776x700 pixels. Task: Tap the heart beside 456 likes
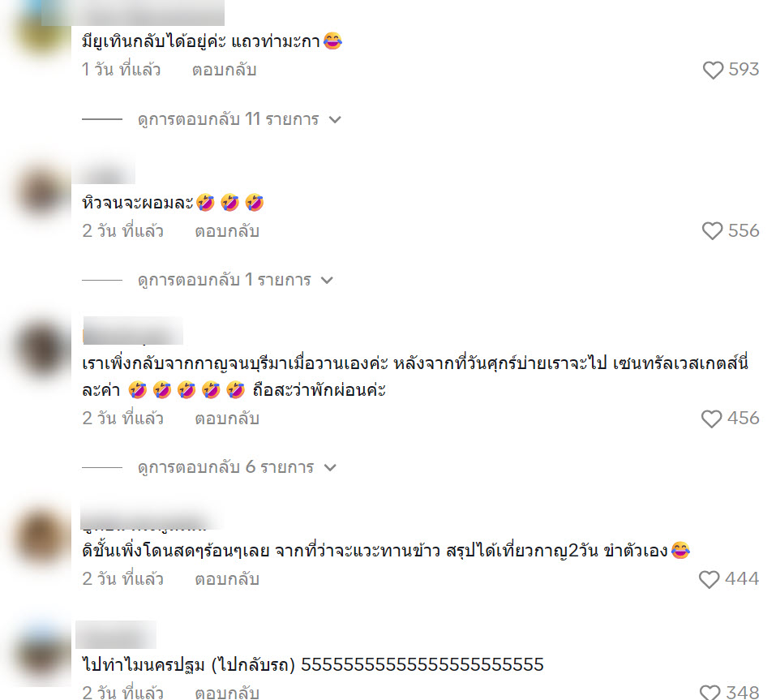click(711, 419)
